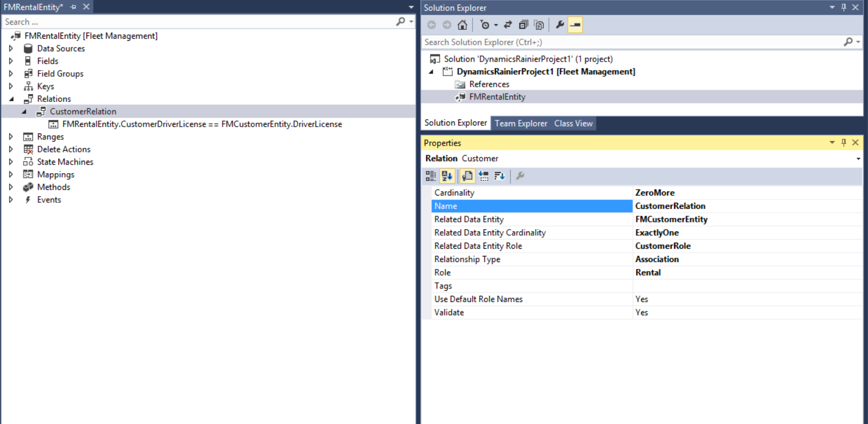
Task: Toggle Alphabetical sort in Properties
Action: (447, 176)
